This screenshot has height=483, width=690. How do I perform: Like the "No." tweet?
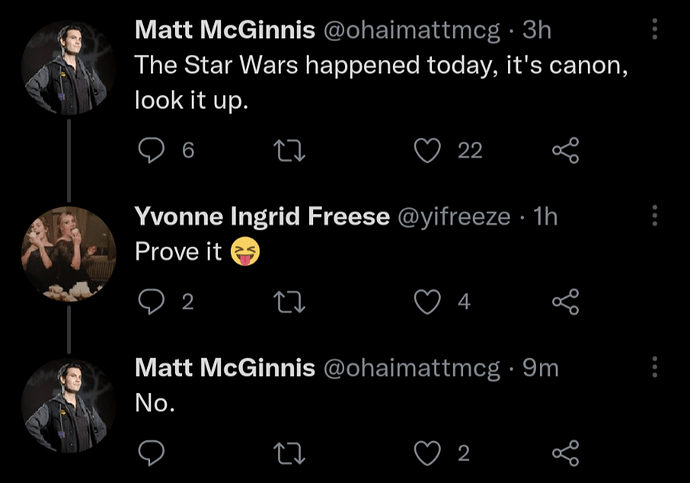(x=428, y=453)
